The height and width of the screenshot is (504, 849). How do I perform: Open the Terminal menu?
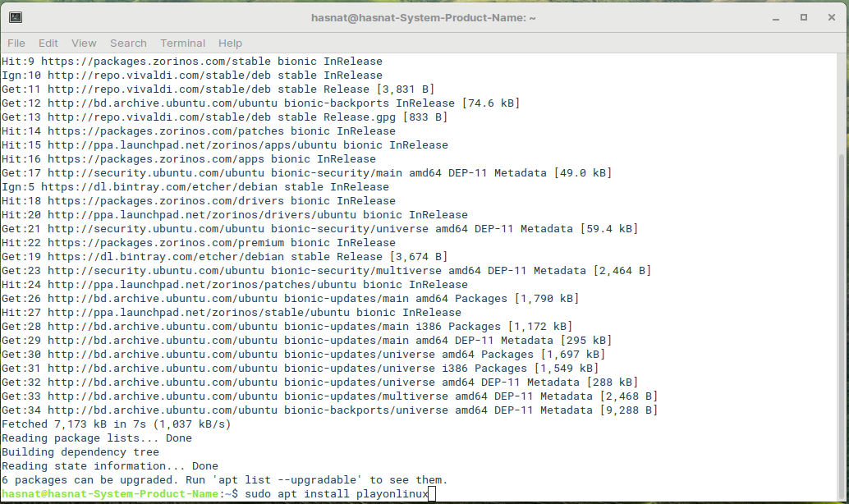pyautogui.click(x=182, y=44)
